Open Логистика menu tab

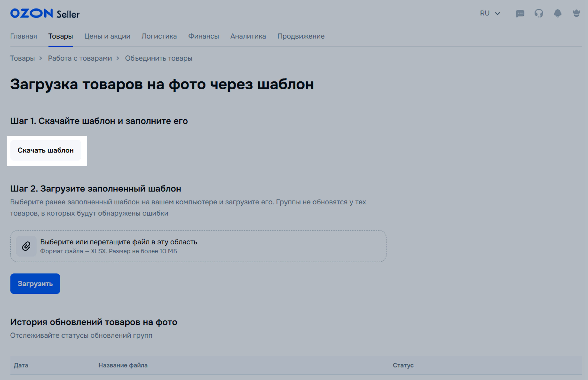[159, 36]
